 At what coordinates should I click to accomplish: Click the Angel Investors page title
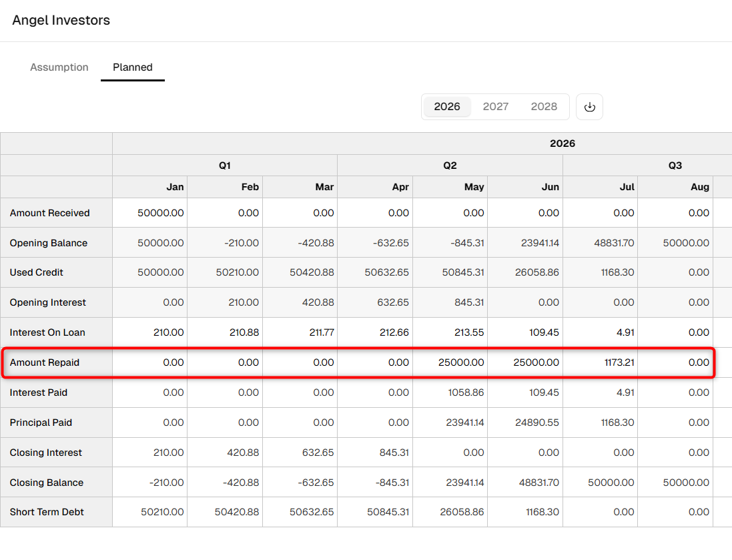pos(61,20)
